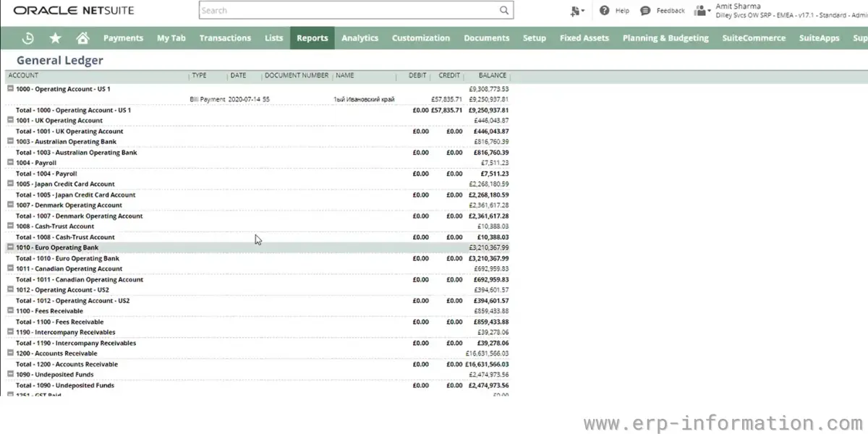Select Total - 1010 - Euro Operating Bank
The height and width of the screenshot is (434, 868).
(258, 258)
